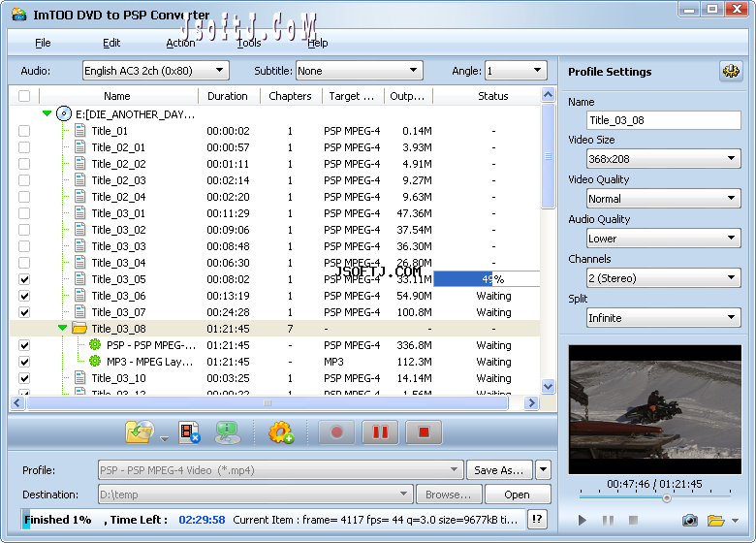The height and width of the screenshot is (543, 756).
Task: Click the Open destination button
Action: pyautogui.click(x=518, y=495)
